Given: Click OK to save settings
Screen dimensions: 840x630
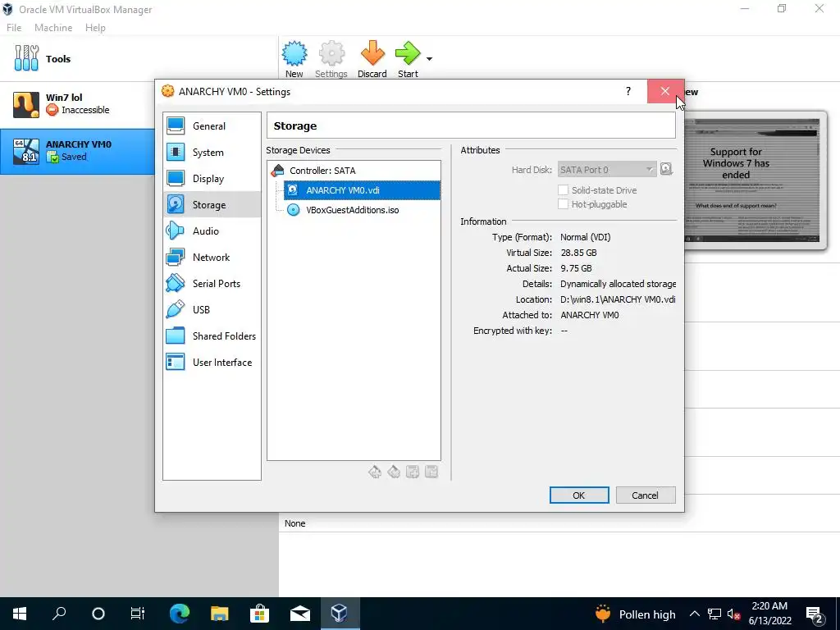Looking at the screenshot, I should click(579, 495).
